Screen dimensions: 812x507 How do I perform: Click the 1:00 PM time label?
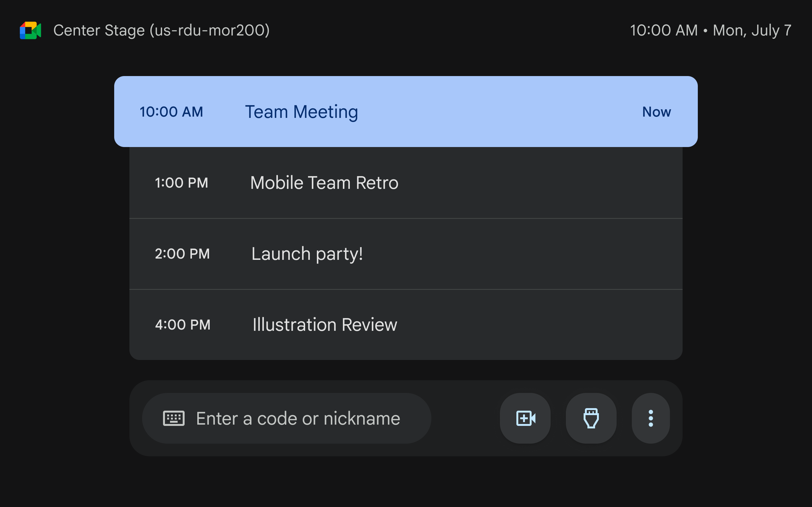[x=181, y=183]
